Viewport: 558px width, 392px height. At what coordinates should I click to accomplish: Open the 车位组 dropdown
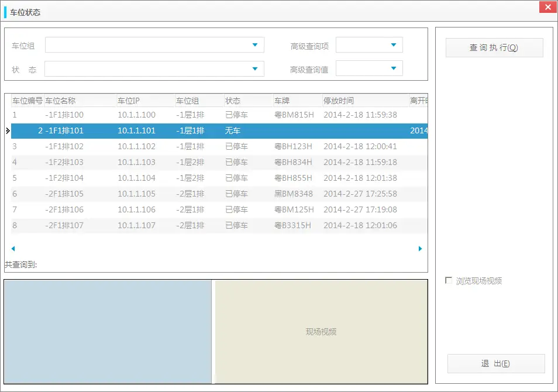click(254, 44)
